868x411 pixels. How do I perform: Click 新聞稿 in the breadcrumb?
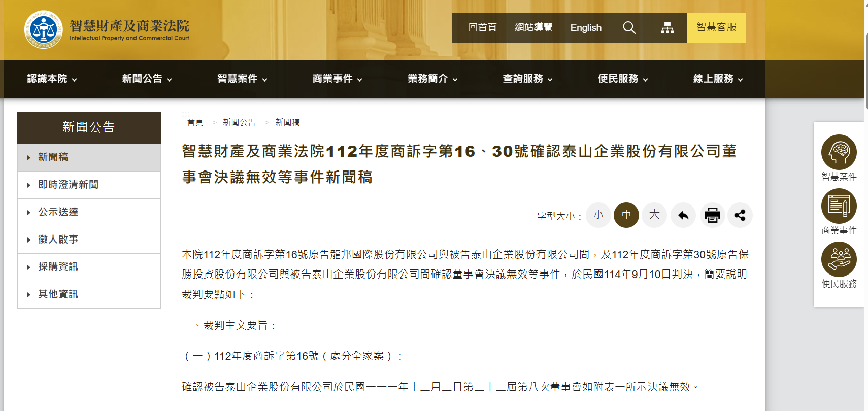click(287, 122)
